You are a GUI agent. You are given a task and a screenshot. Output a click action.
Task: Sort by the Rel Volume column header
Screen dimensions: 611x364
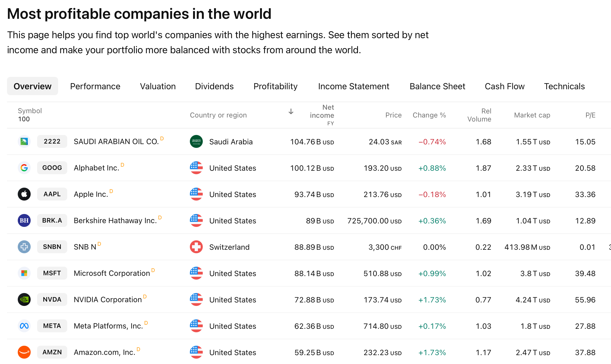pos(479,115)
